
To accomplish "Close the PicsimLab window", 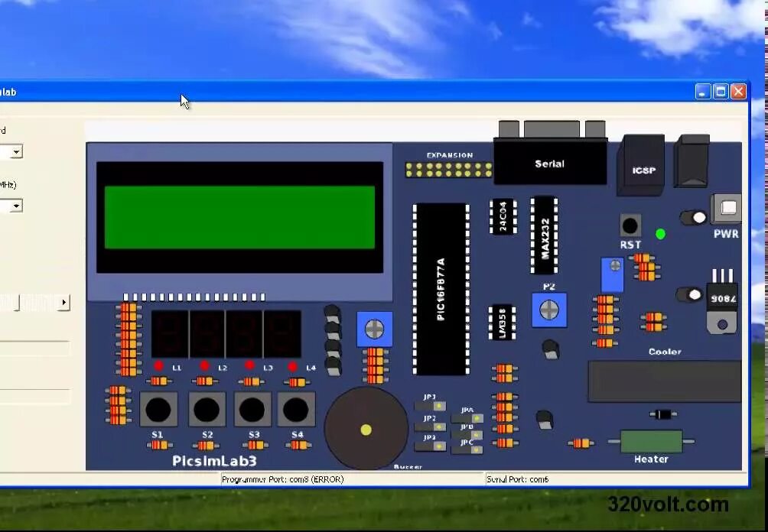I will tap(738, 92).
